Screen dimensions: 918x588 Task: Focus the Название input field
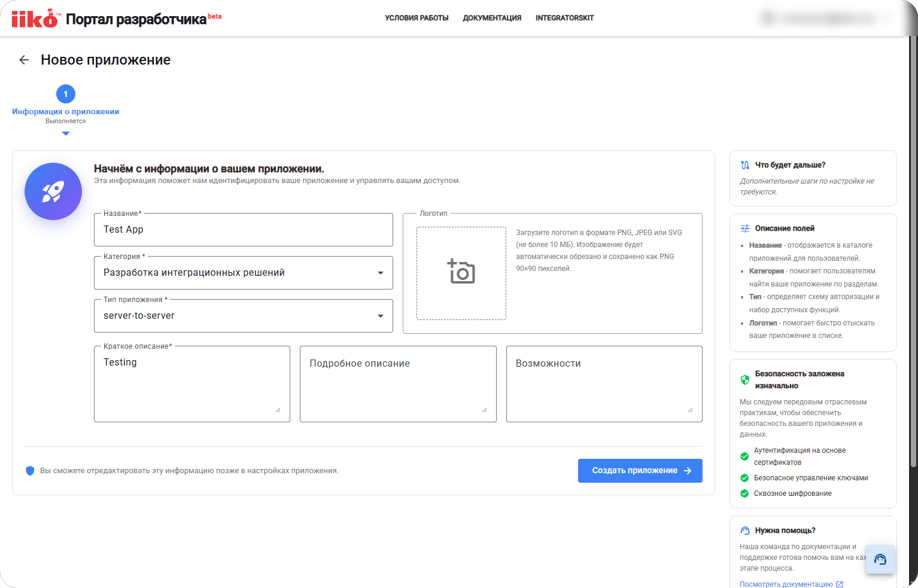244,230
